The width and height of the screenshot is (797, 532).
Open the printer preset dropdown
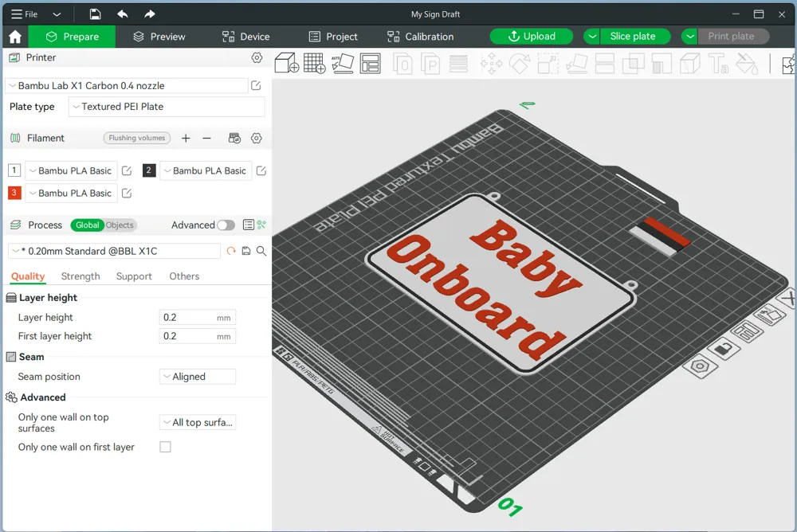point(127,86)
